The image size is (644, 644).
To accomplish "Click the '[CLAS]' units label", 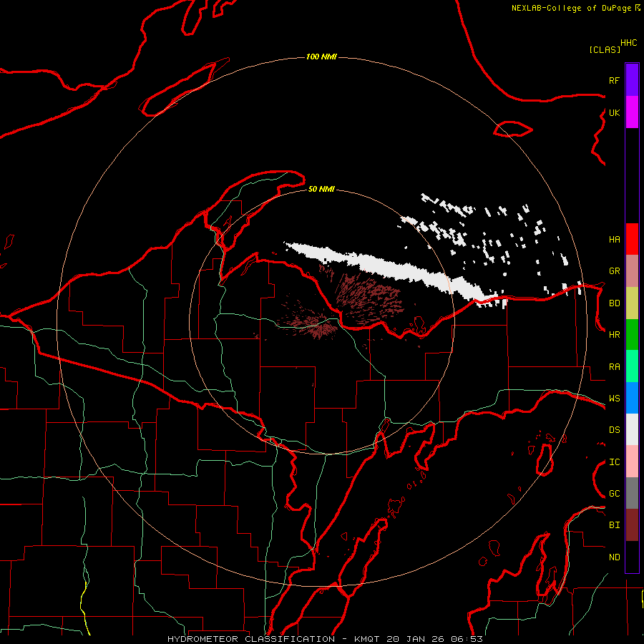I will pyautogui.click(x=605, y=49).
